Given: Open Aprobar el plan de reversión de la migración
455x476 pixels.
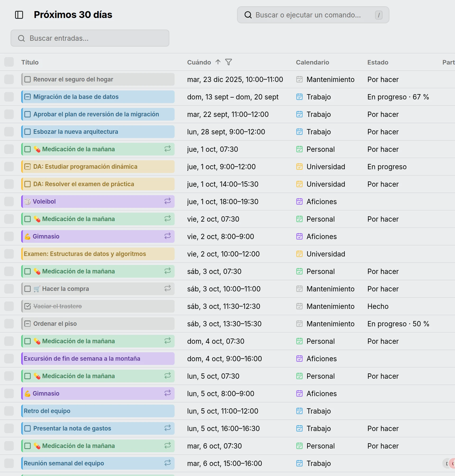Looking at the screenshot, I should point(98,114).
